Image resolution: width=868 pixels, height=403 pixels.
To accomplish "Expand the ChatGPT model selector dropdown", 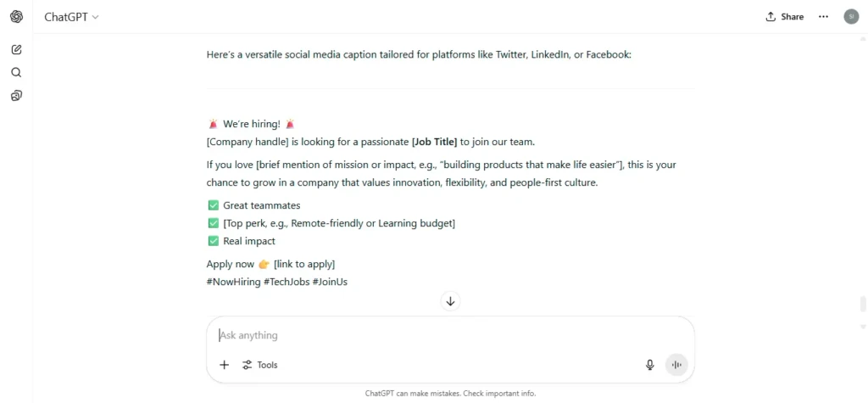I will point(71,17).
